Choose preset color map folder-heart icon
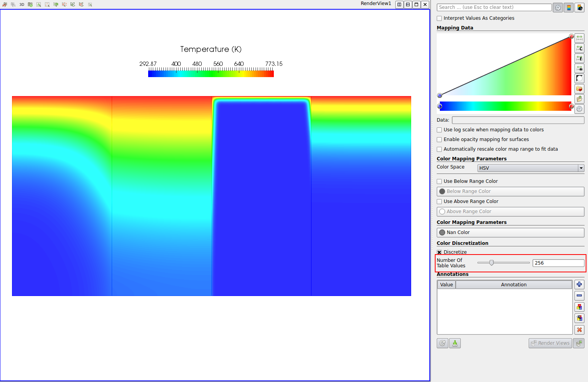The height and width of the screenshot is (382, 588). [579, 89]
